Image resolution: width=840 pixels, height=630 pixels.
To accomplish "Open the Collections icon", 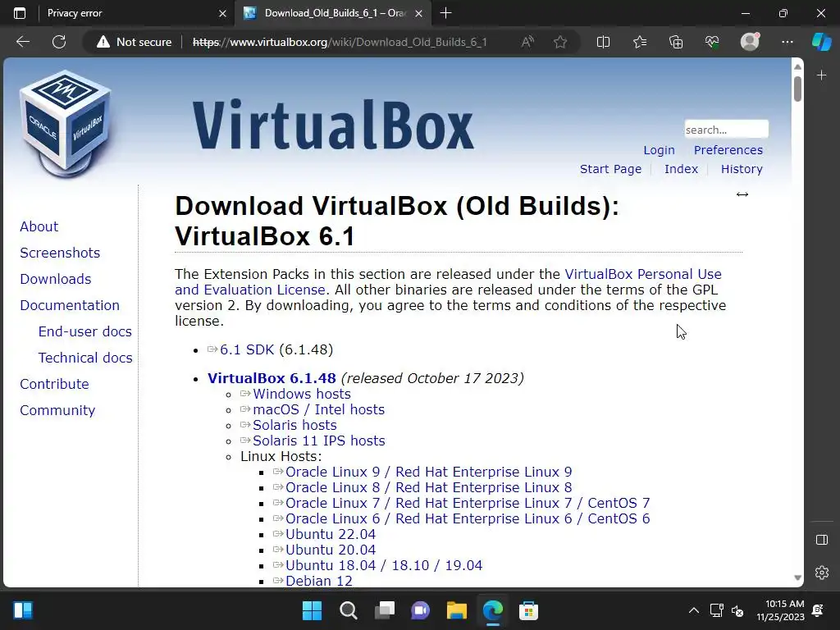I will tap(676, 42).
